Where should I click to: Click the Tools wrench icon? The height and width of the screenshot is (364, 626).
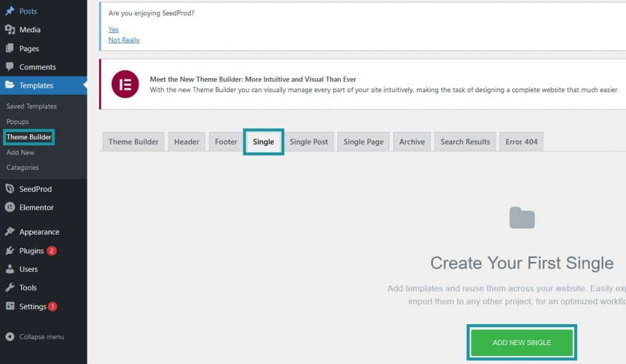[9, 288]
